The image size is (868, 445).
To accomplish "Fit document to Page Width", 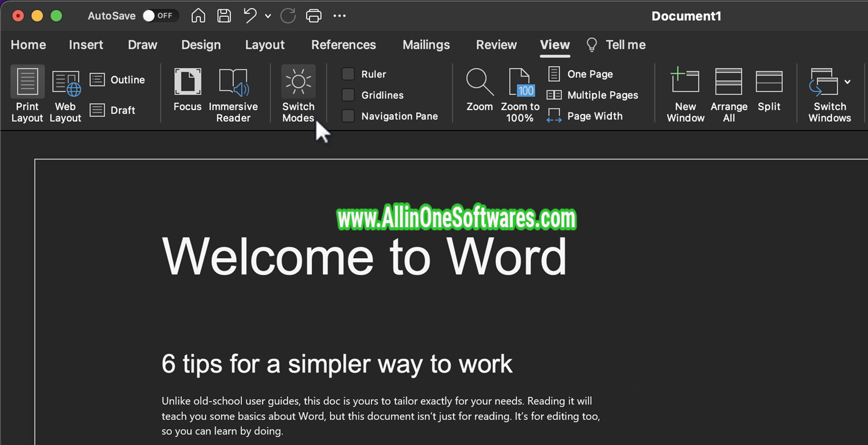I will [x=585, y=115].
